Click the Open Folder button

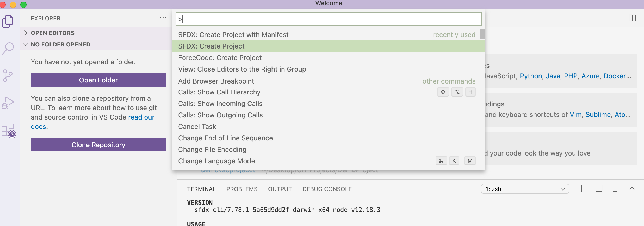98,80
